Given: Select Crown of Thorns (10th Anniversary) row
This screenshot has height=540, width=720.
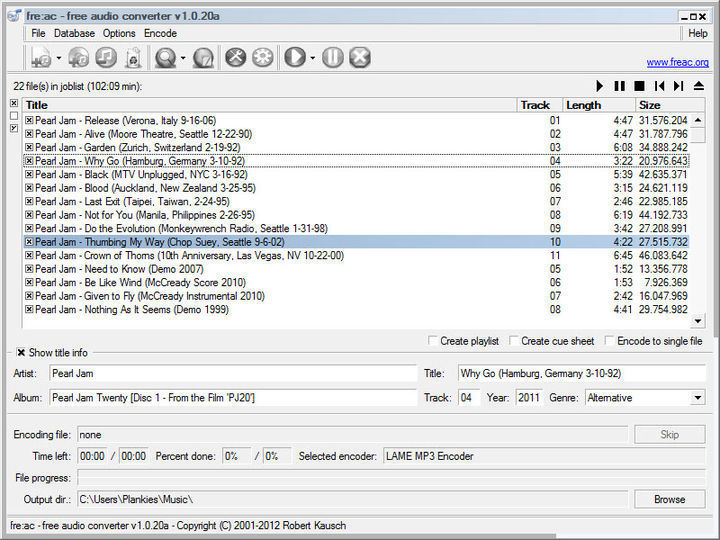Looking at the screenshot, I should [356, 255].
